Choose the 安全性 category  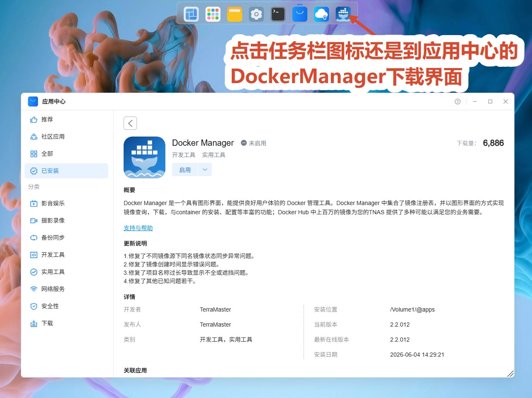(66, 307)
